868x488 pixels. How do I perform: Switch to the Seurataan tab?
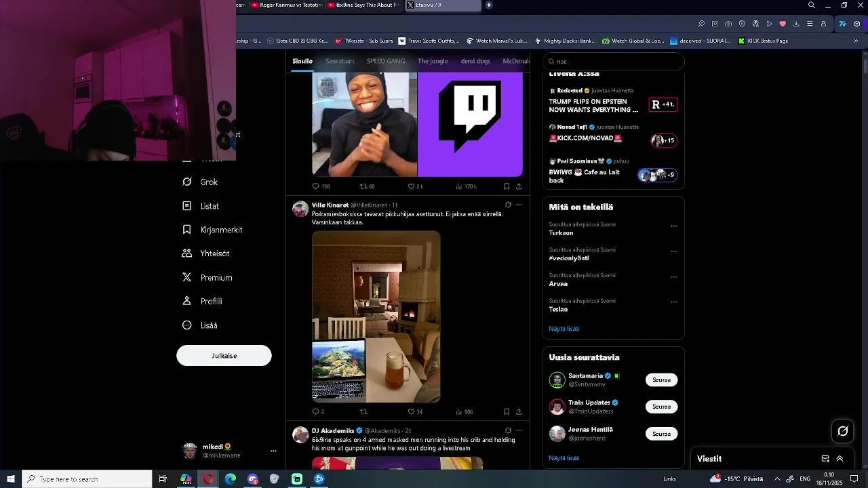[x=340, y=61]
